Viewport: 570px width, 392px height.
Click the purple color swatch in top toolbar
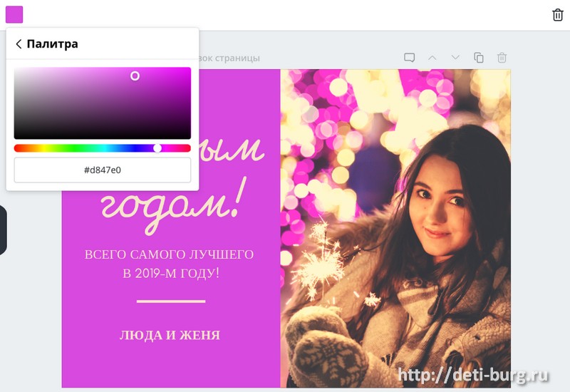point(14,14)
